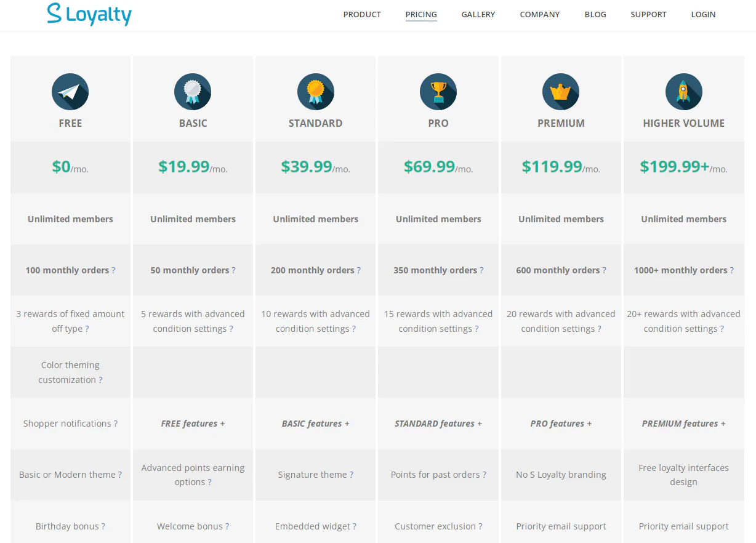The height and width of the screenshot is (543, 756).
Task: Go to the GALLERY page
Action: [x=478, y=14]
